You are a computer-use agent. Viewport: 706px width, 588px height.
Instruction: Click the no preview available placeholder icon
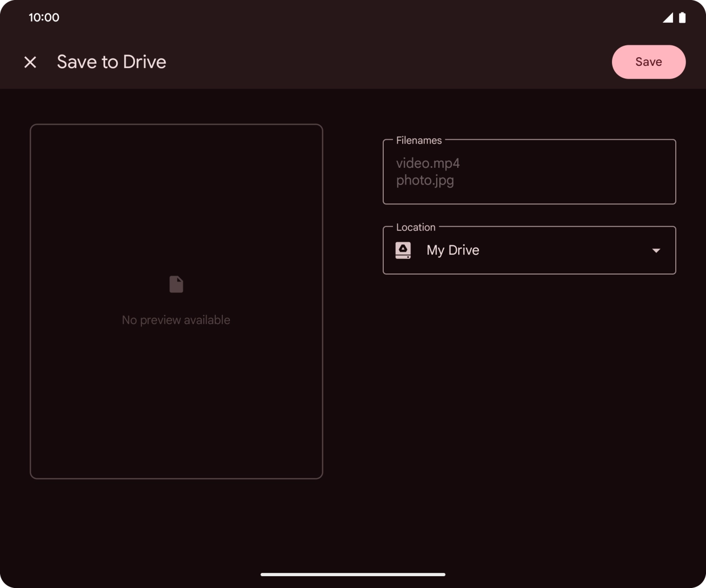(176, 284)
